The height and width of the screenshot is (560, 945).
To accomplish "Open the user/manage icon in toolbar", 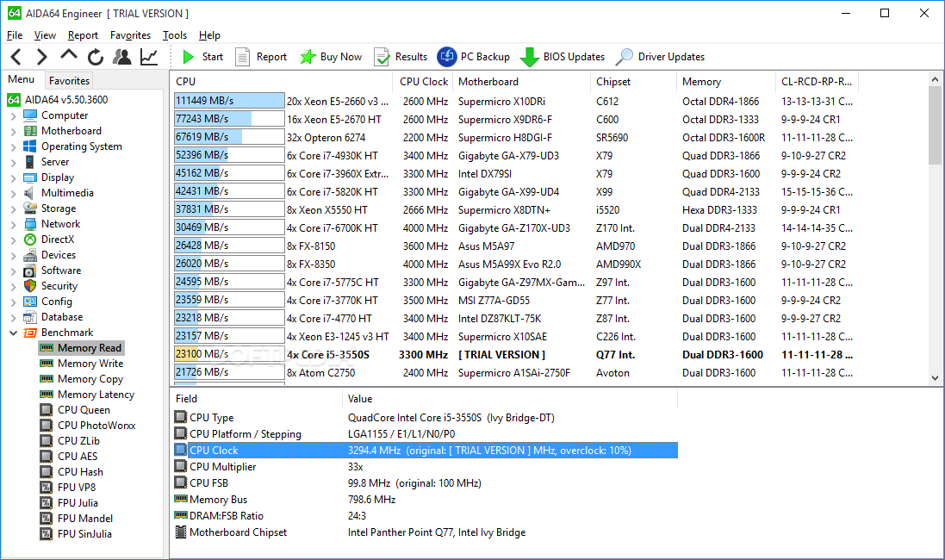I will coord(121,57).
